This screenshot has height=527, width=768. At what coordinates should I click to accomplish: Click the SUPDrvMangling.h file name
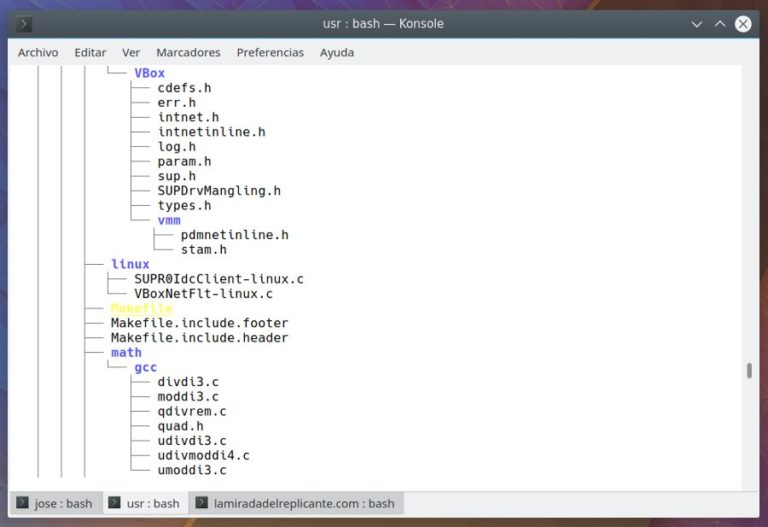click(x=219, y=190)
